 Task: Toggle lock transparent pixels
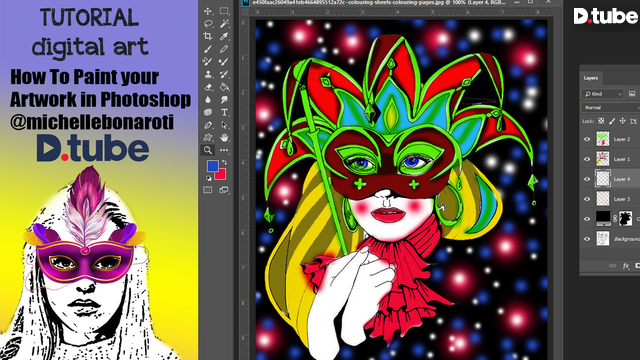[x=601, y=121]
